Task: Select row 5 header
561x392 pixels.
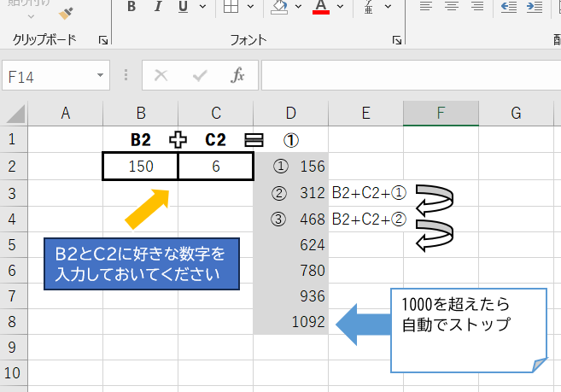Action: tap(13, 245)
